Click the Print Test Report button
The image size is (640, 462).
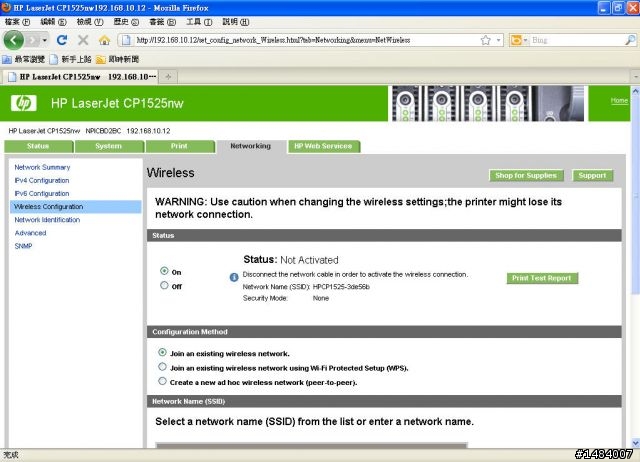[x=542, y=278]
